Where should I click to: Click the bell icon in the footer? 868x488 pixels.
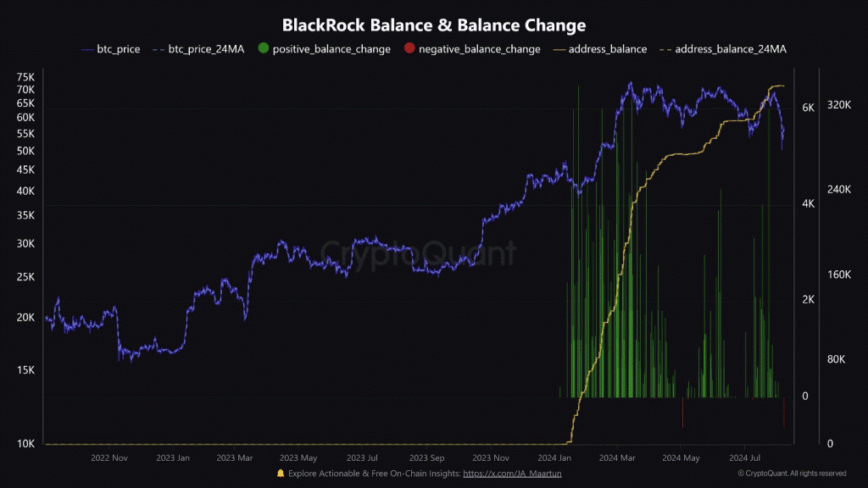click(281, 473)
